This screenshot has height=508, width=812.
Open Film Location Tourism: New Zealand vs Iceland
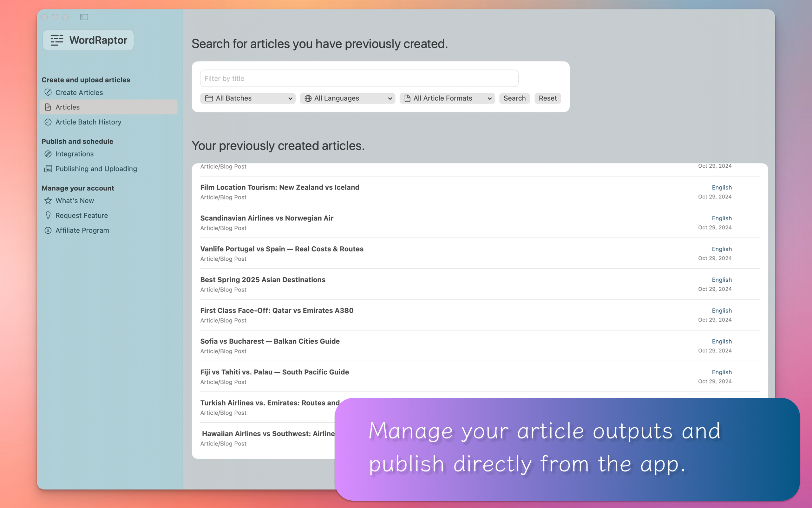pos(279,187)
